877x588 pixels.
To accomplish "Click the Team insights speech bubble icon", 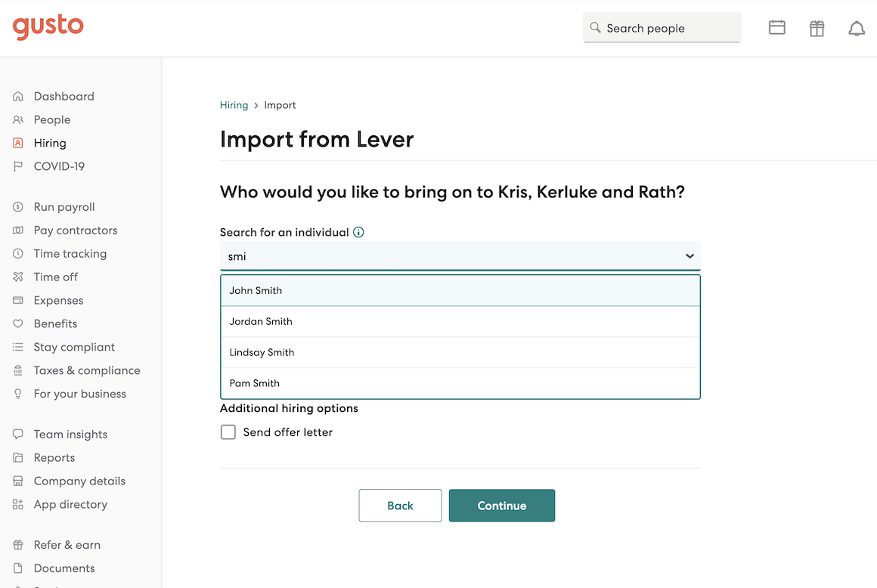I will tap(18, 435).
